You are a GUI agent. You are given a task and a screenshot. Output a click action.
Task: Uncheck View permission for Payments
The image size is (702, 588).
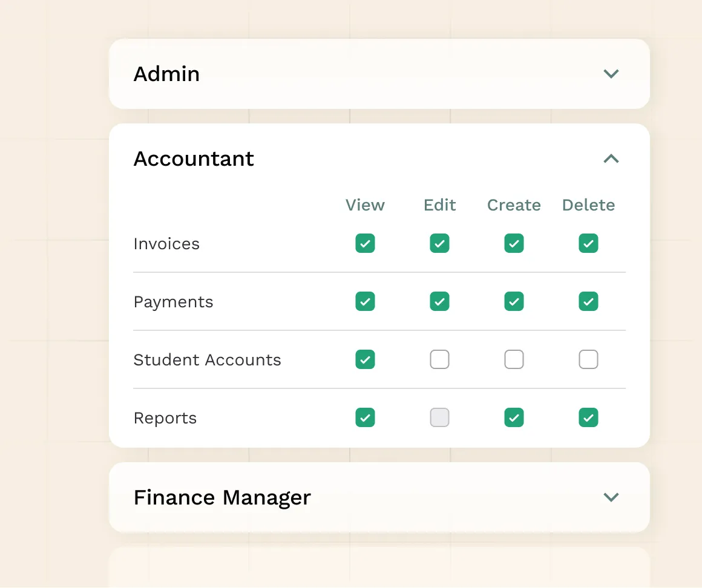(x=365, y=302)
